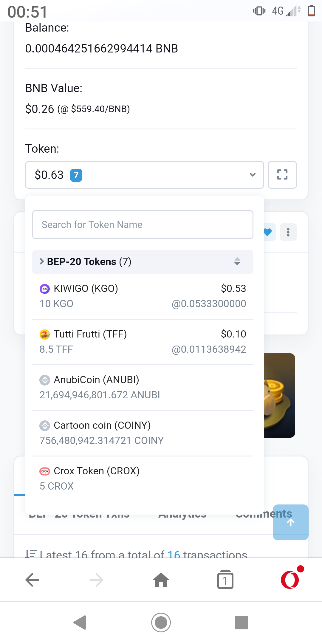The width and height of the screenshot is (322, 644).
Task: Open the fullscreen token holdings view icon
Action: 282,175
